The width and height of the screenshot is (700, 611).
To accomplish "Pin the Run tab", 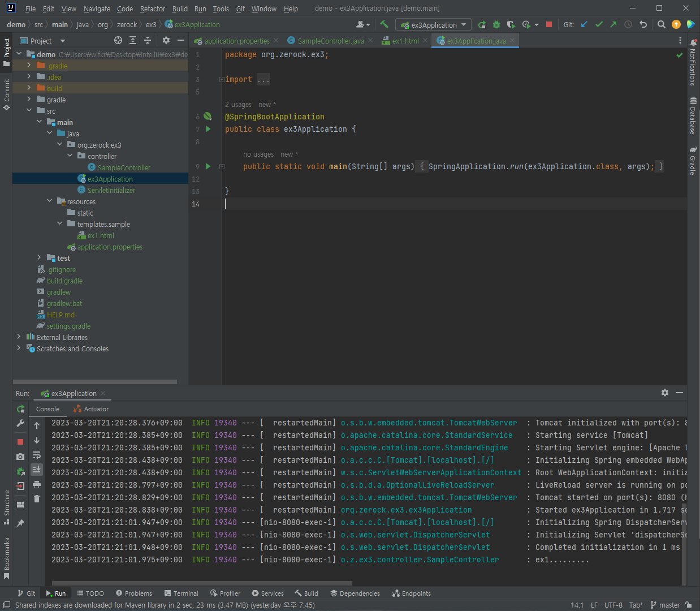I will [x=20, y=523].
